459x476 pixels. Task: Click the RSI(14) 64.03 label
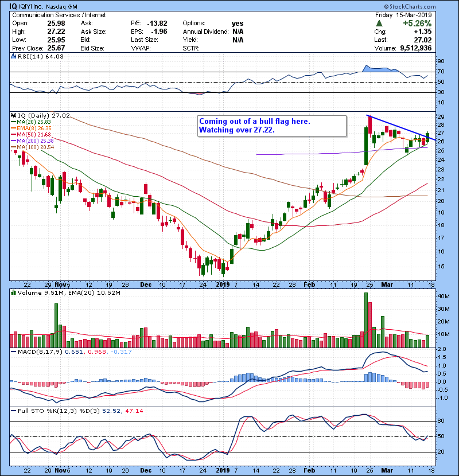40,56
